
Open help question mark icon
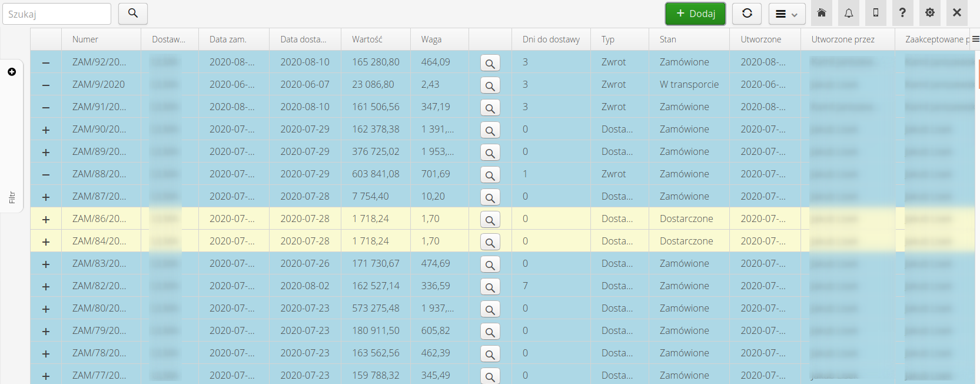[x=902, y=13]
